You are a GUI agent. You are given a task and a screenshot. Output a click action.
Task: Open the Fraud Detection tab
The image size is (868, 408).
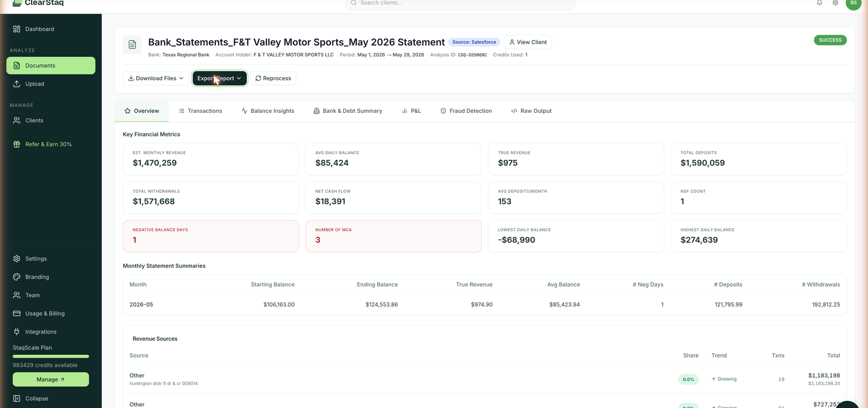(x=466, y=111)
